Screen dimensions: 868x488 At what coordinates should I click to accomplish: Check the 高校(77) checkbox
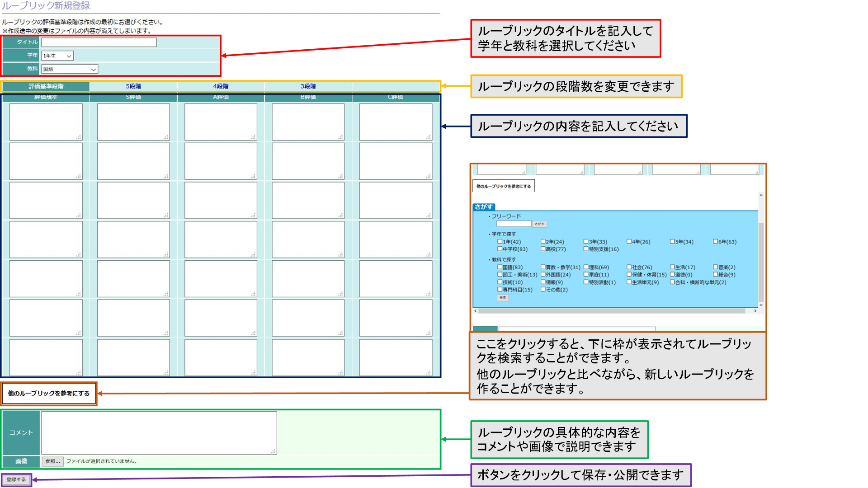tap(543, 249)
